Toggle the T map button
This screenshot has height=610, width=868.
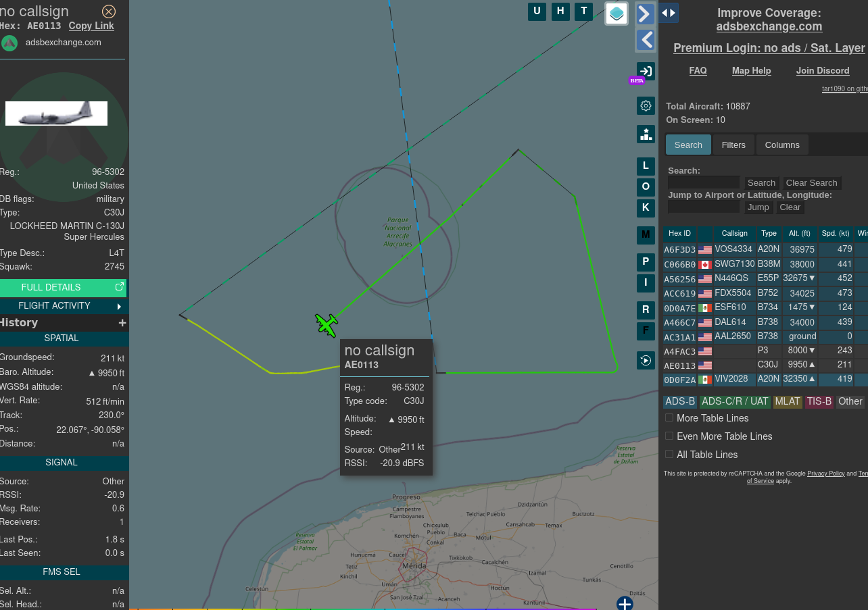[x=584, y=11]
